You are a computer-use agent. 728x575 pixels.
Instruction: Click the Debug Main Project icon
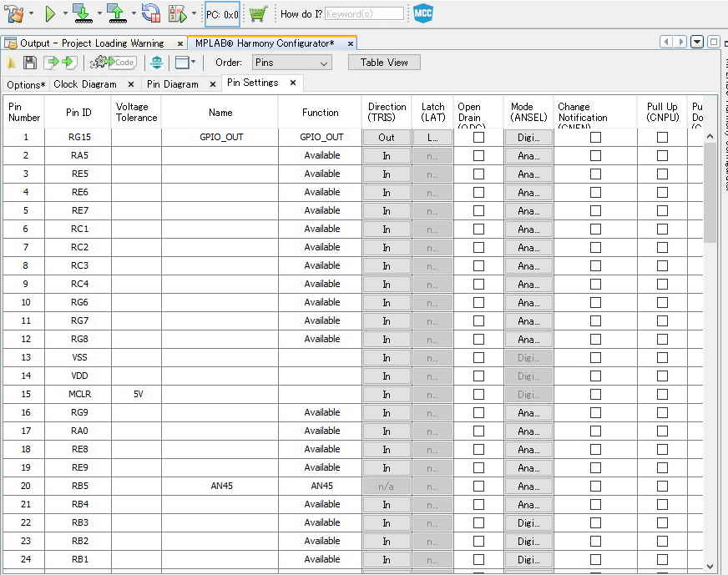[x=177, y=14]
